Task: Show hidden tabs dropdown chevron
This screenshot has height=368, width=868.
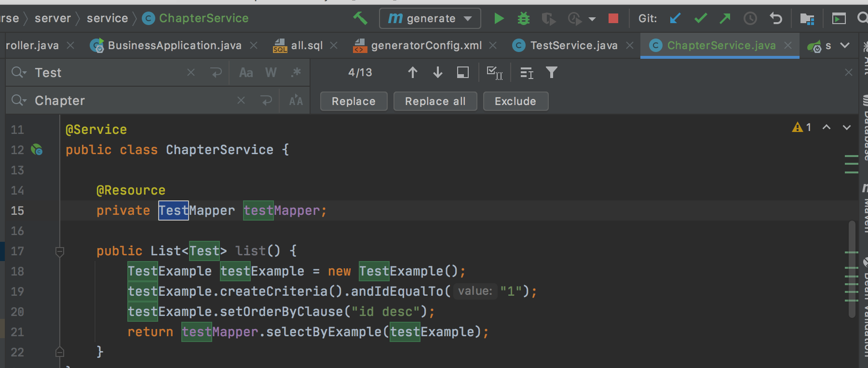Action: [x=845, y=45]
